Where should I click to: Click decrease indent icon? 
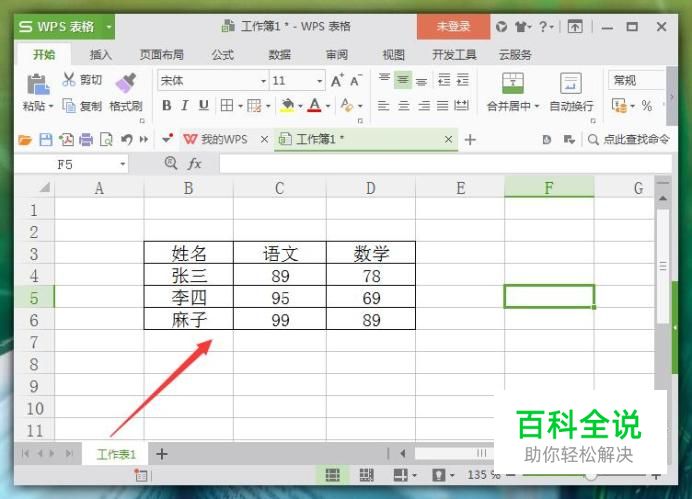pos(444,80)
